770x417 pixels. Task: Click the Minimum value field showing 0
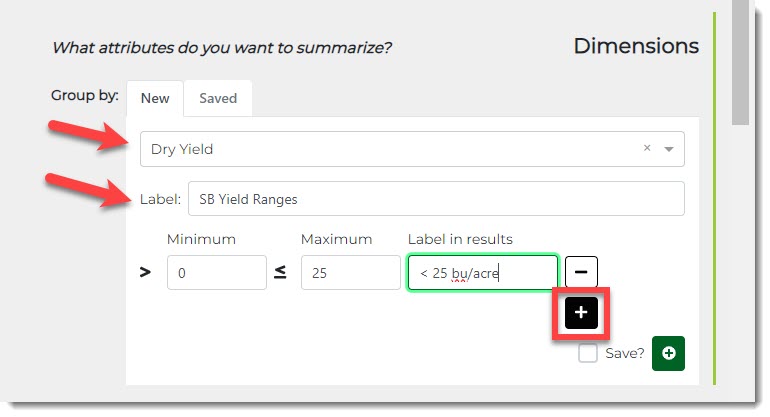216,272
